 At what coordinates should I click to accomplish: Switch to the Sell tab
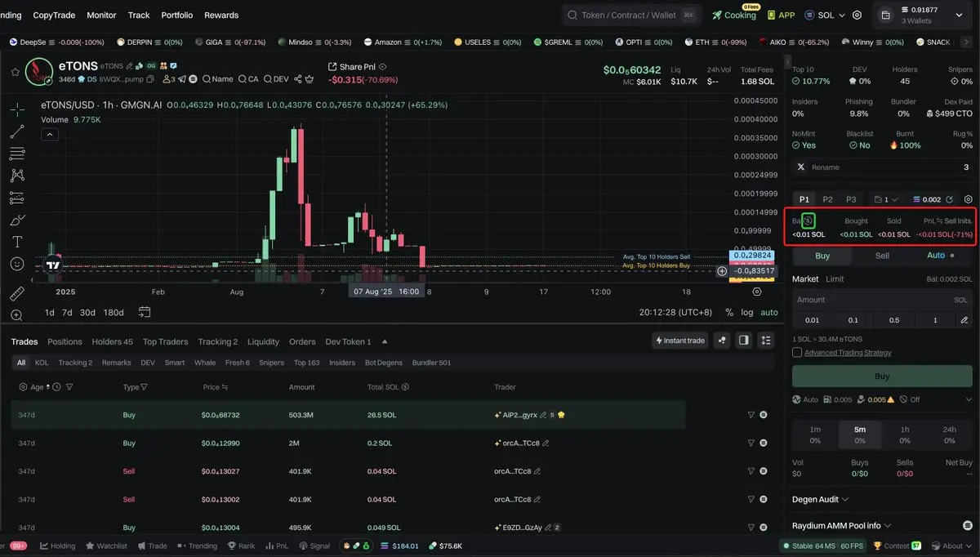[x=883, y=256]
